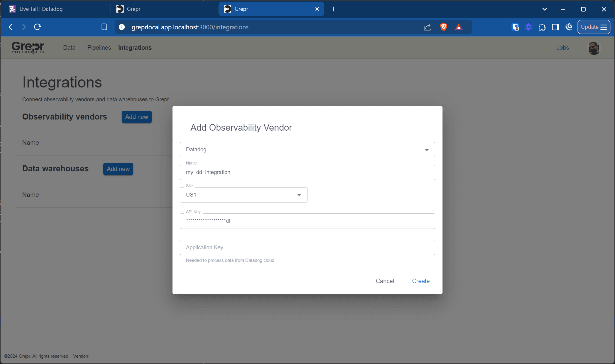The height and width of the screenshot is (364, 615).
Task: Go forward with the browser forward arrow
Action: coord(24,27)
